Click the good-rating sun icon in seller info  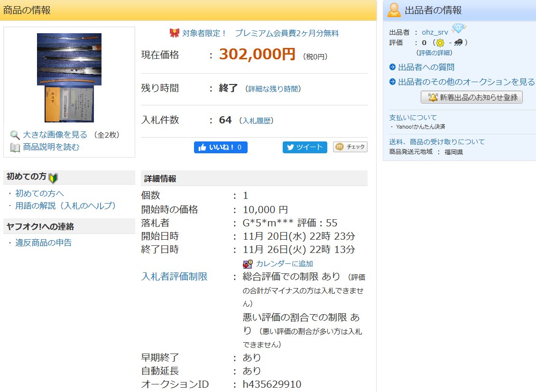pyautogui.click(x=440, y=42)
